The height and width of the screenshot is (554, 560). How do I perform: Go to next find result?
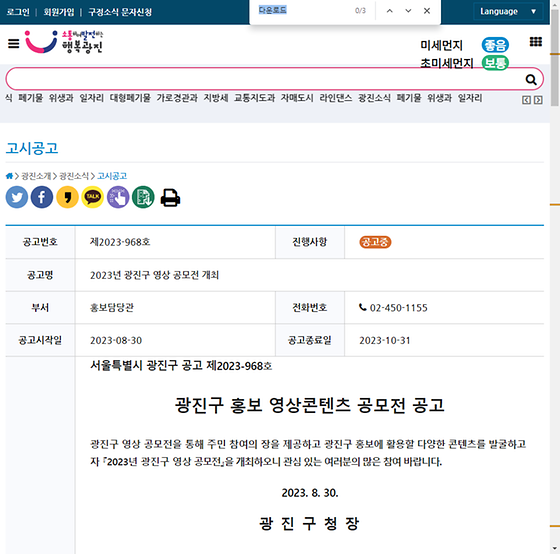click(x=408, y=11)
